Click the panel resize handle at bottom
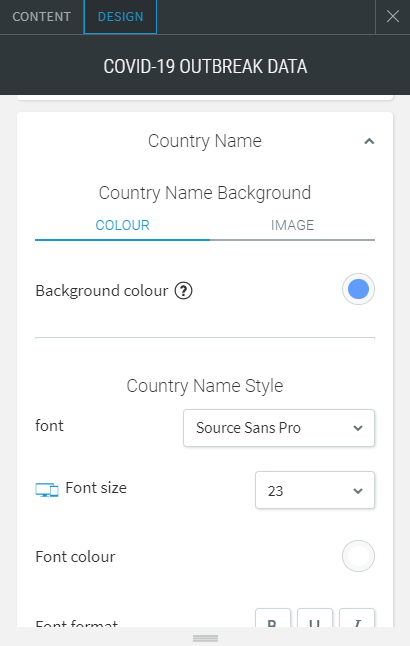The height and width of the screenshot is (646, 410). coord(205,638)
